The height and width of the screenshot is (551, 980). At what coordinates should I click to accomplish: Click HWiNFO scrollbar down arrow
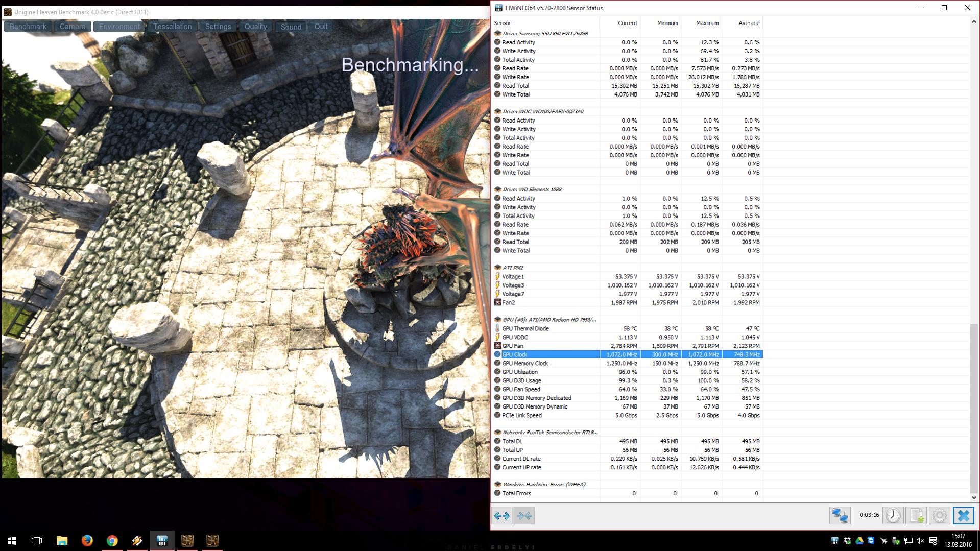[x=974, y=497]
